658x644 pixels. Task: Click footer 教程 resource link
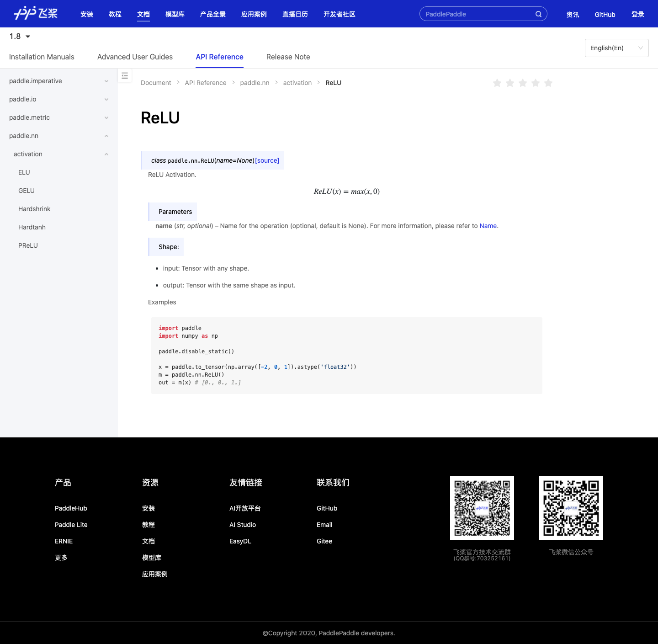(x=149, y=525)
